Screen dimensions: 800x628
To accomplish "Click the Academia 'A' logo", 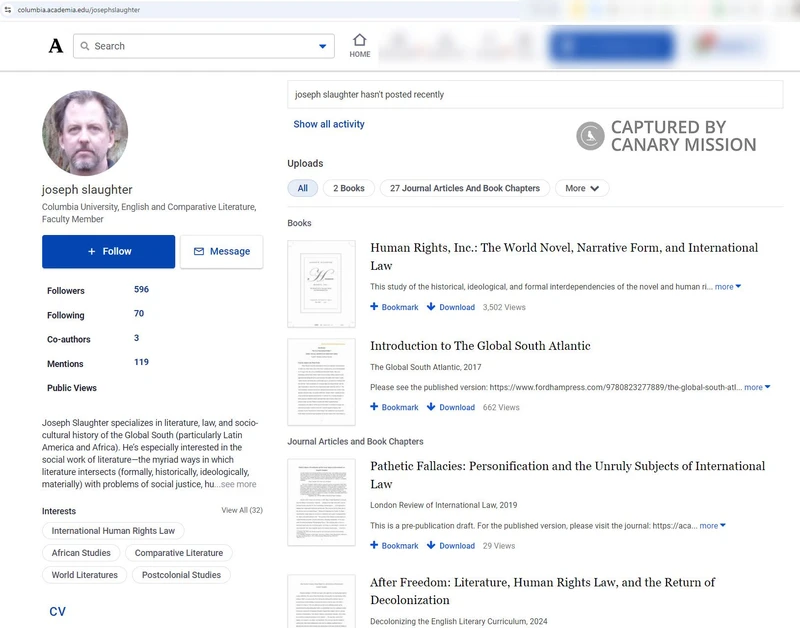I will (x=56, y=46).
